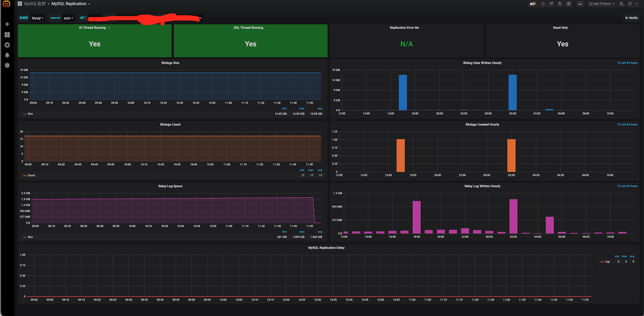Toggle the Count series in Binlogs Count legend

coord(31,176)
